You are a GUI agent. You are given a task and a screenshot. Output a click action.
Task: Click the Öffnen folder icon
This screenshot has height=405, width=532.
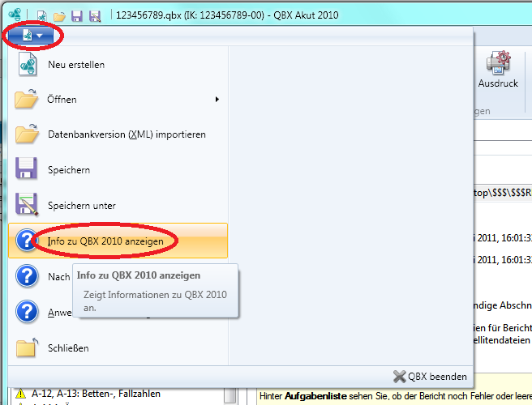(27, 99)
